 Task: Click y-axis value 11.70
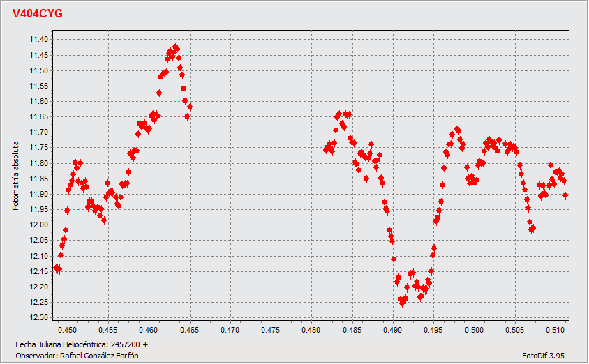38,132
